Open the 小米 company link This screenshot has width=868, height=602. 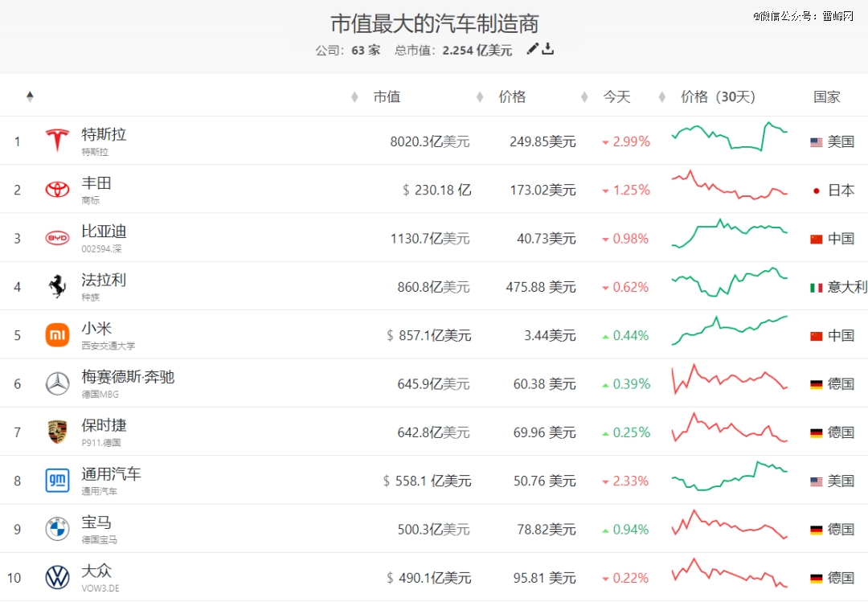[x=97, y=329]
